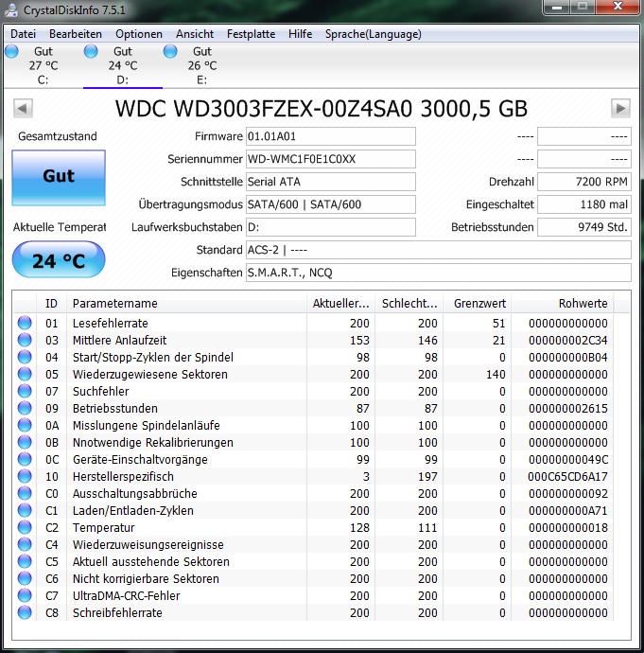The height and width of the screenshot is (653, 644).
Task: Select Grenzwert value 140
Action: click(x=496, y=375)
